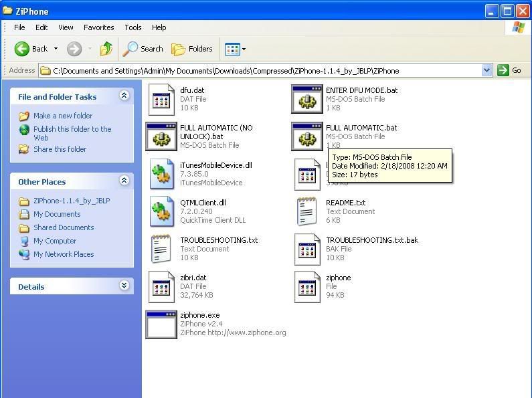This screenshot has width=532, height=398.
Task: Click the "FULL AUTOMATIC.bat" file name
Action: (361, 128)
